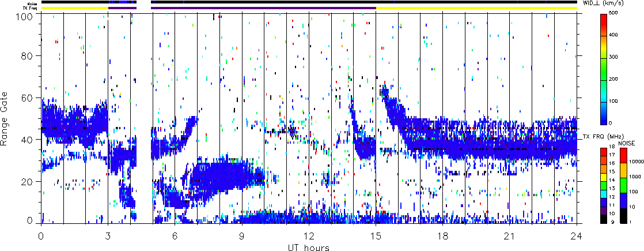
Task: Click x-axis tick label "3"
Action: coord(108,235)
